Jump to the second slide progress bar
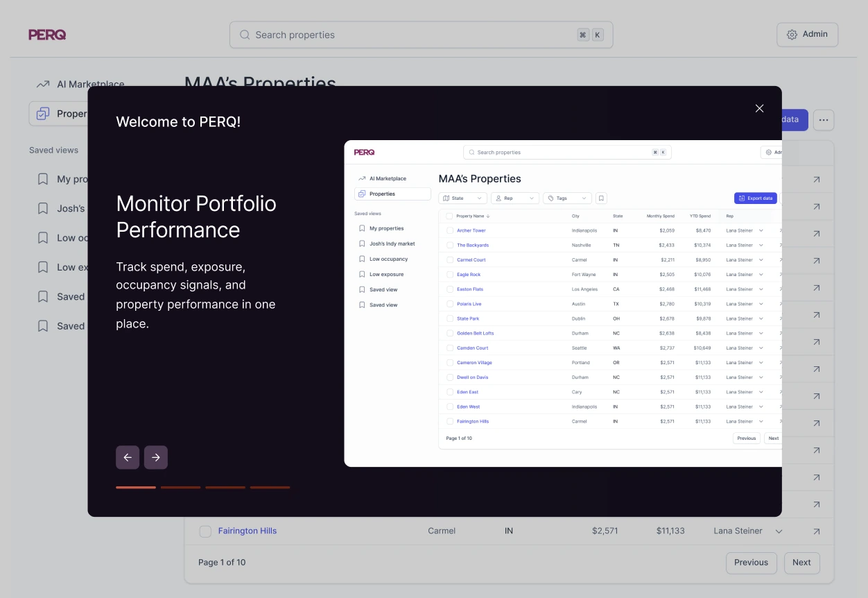This screenshot has width=868, height=598. [x=180, y=487]
